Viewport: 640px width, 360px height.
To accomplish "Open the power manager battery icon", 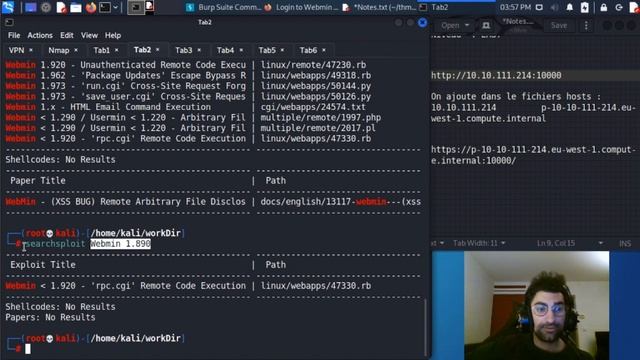I will click(584, 7).
